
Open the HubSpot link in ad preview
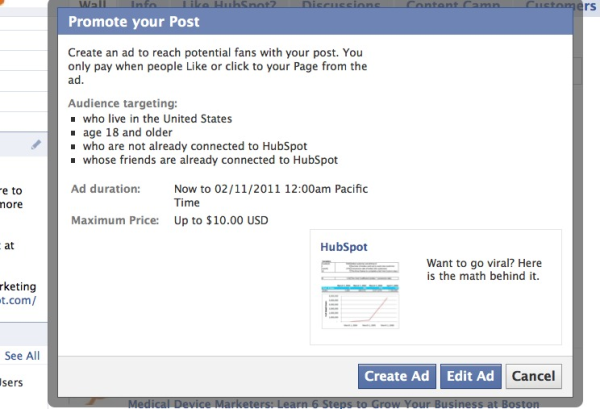342,245
